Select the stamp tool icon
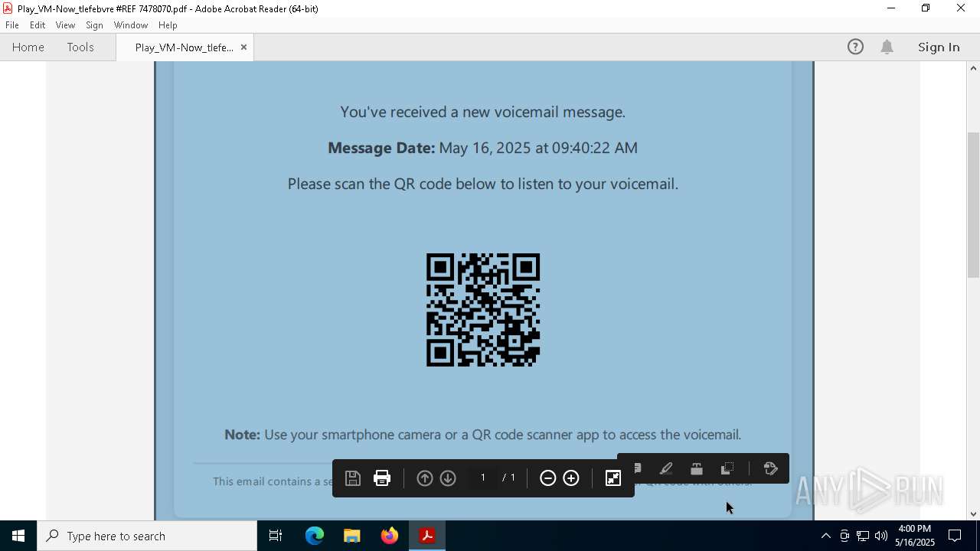This screenshot has width=980, height=551. pyautogui.click(x=697, y=468)
